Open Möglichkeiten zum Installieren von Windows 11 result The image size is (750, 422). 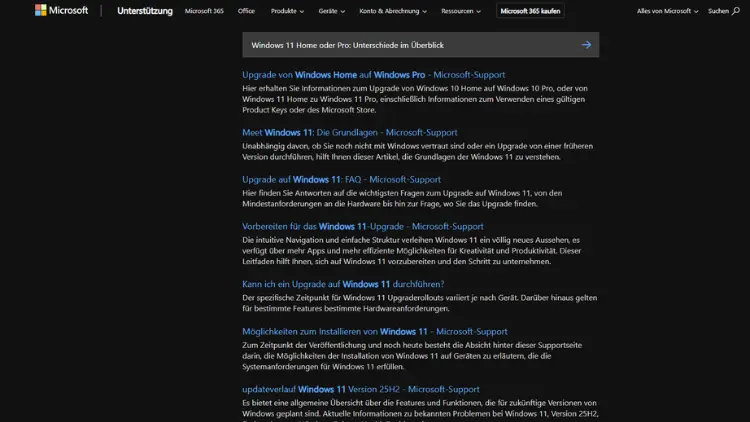375,332
